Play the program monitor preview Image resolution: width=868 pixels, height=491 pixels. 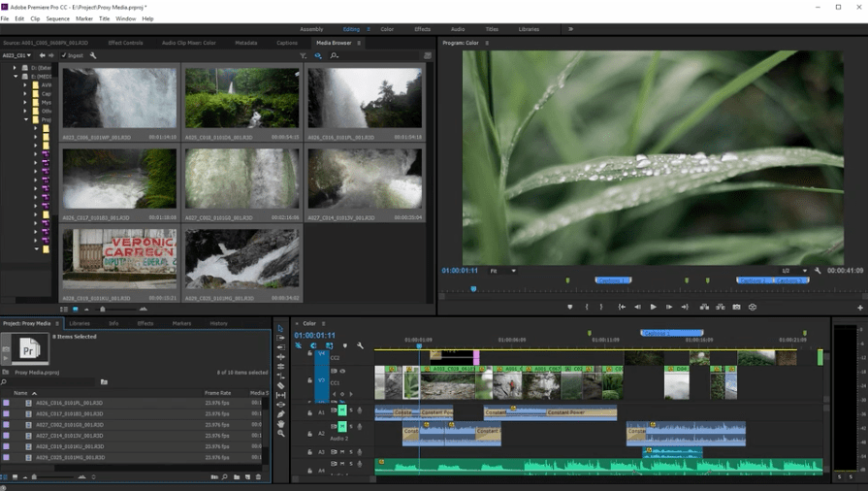coord(653,307)
